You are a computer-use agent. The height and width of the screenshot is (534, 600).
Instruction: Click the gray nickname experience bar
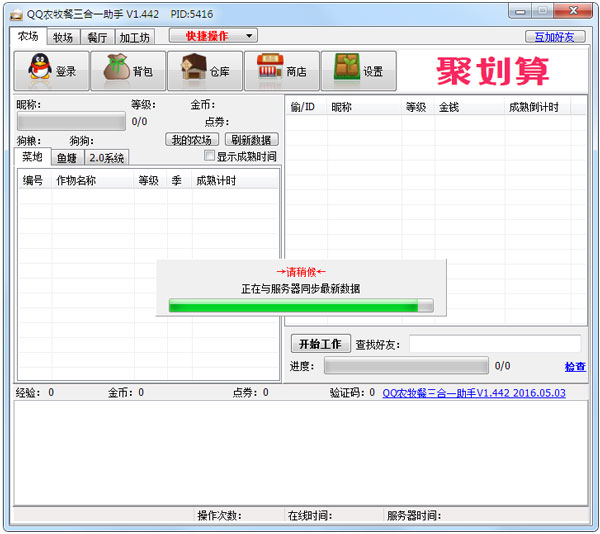[71, 122]
